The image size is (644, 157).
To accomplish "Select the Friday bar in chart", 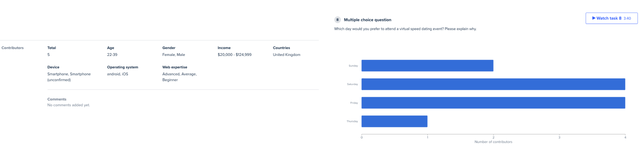I will click(493, 103).
